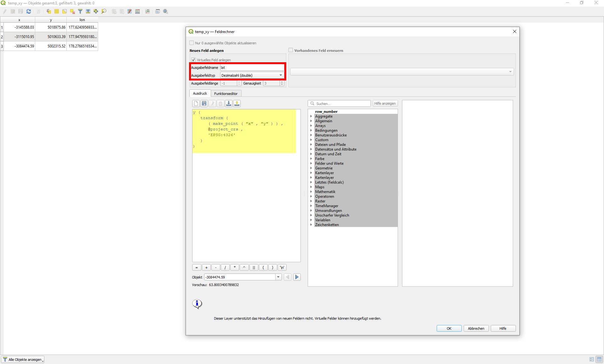Click the Abbrechen button
This screenshot has width=604, height=364.
tap(476, 328)
